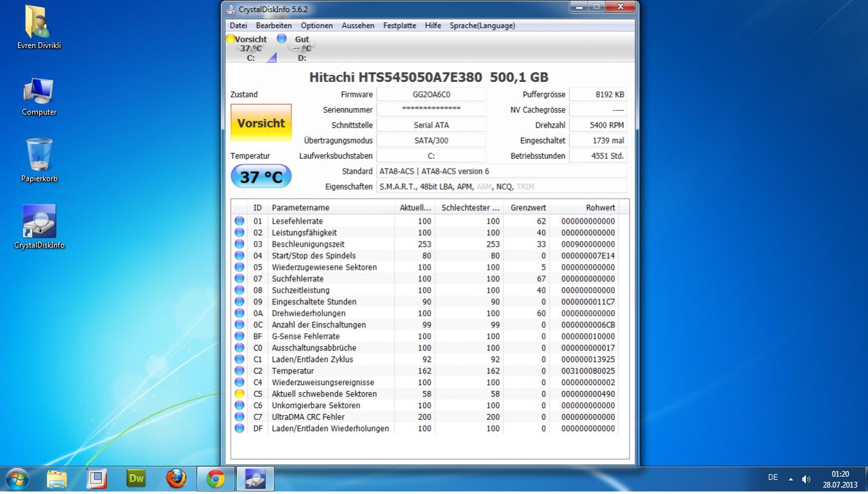This screenshot has height=494, width=868.
Task: Select the Computer desktop icon
Action: [39, 96]
